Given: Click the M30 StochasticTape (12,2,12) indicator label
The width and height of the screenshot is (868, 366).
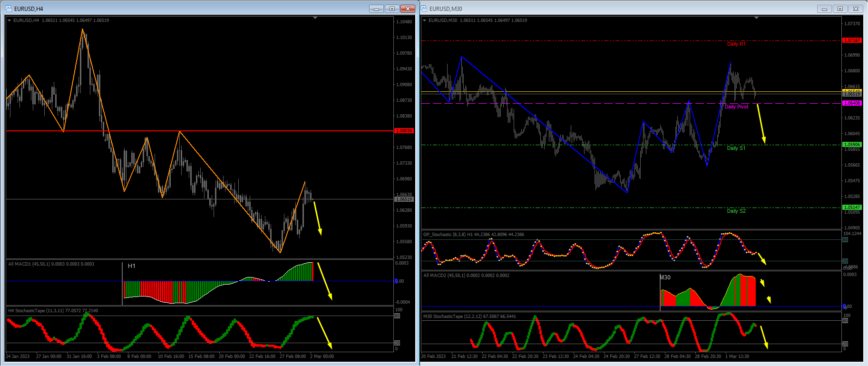Looking at the screenshot, I should coord(469,317).
